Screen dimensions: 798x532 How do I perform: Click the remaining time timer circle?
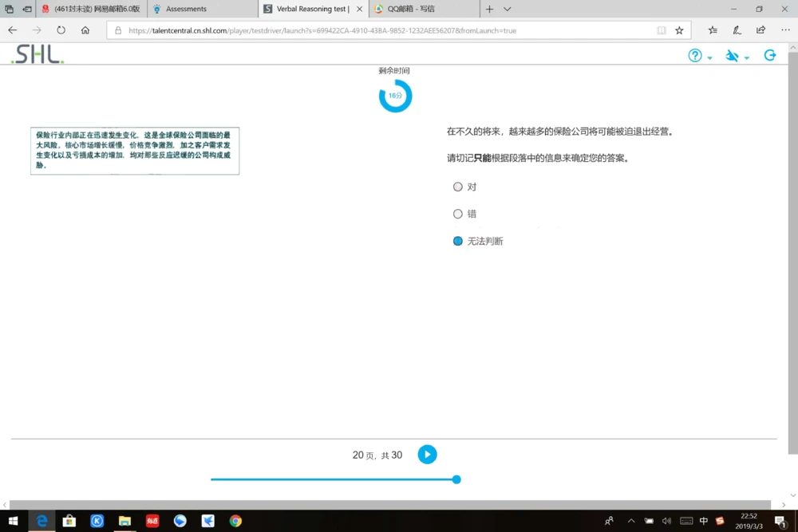pos(394,95)
